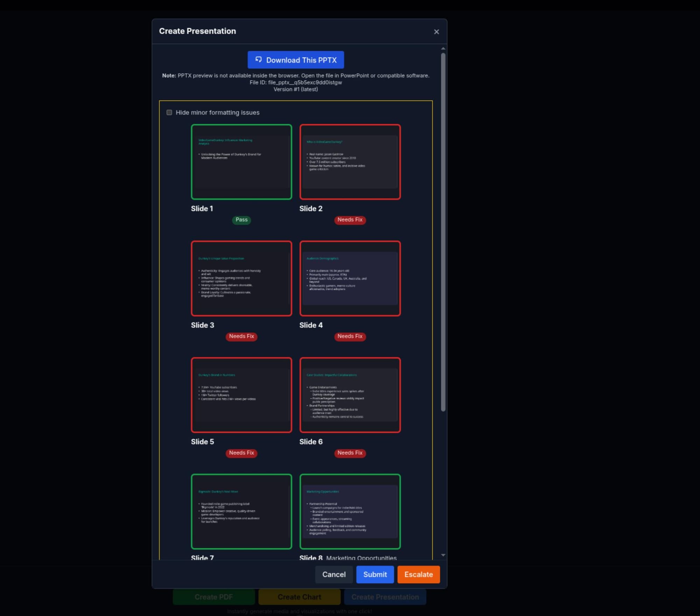Click the Pass badge under Slide 1
This screenshot has height=616, width=700.
pos(241,220)
